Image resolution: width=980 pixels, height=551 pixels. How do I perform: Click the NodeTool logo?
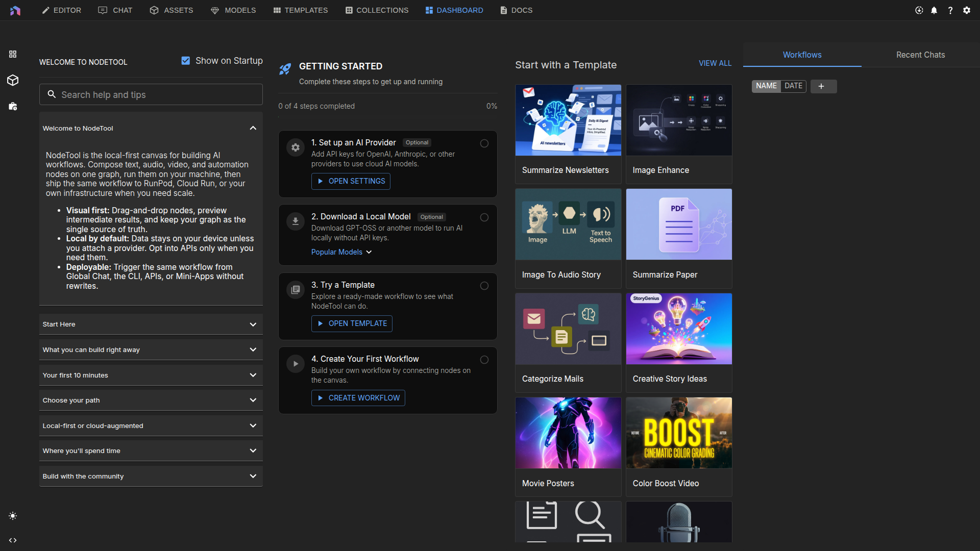pos(15,10)
